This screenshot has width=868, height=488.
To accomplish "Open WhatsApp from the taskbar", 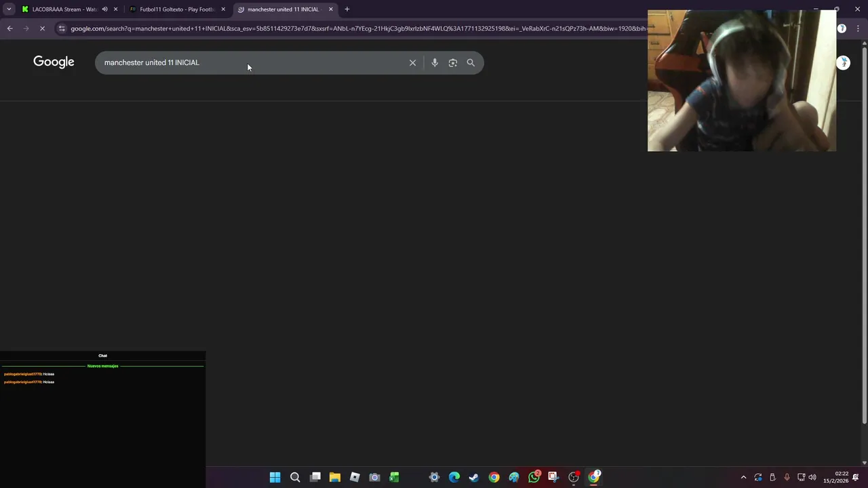I will point(534,477).
